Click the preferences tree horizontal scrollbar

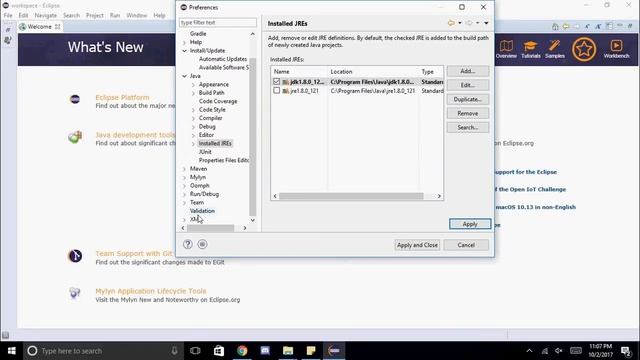point(211,228)
